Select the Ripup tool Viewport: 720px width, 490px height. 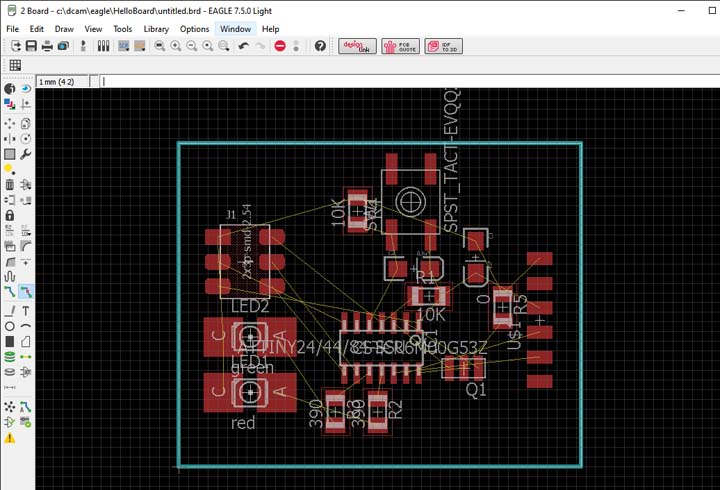pyautogui.click(x=26, y=292)
